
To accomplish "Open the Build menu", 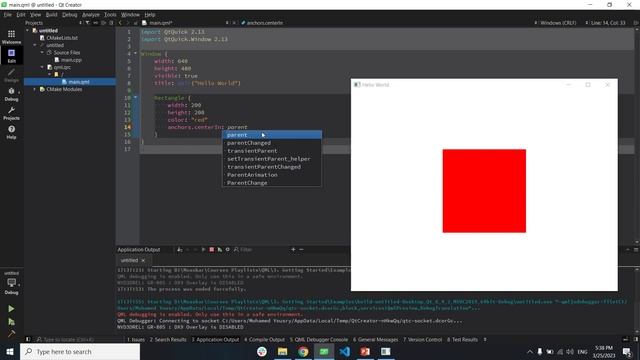I will tap(51, 14).
